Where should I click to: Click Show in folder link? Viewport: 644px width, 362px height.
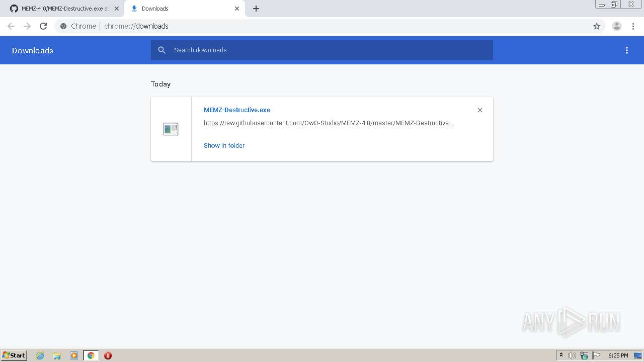click(224, 146)
